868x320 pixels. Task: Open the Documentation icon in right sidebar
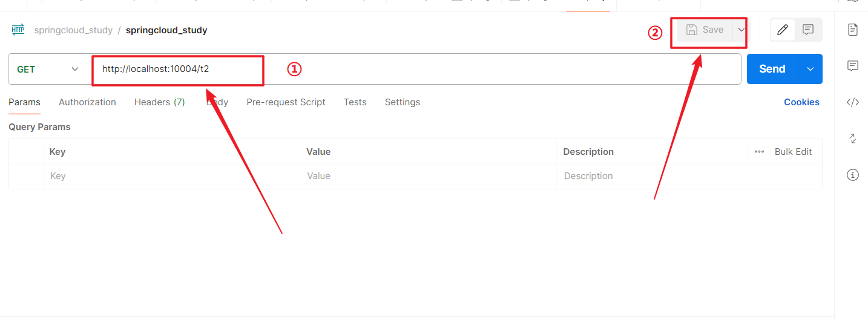pos(853,30)
